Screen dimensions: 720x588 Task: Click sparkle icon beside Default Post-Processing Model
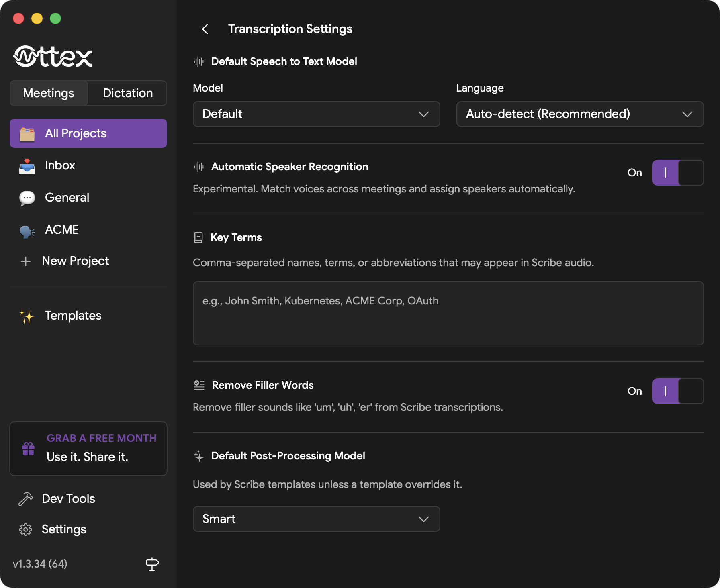(199, 456)
